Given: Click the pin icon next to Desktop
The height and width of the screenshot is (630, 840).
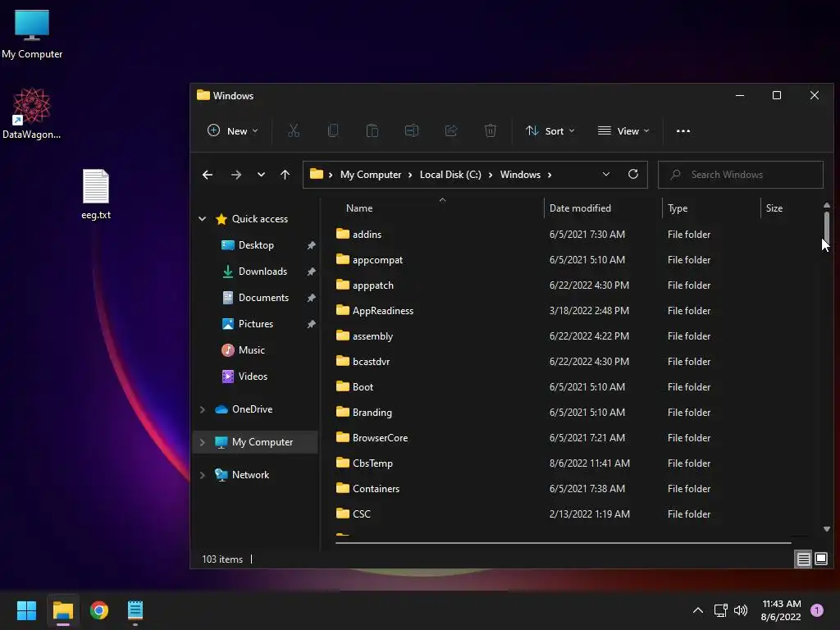Looking at the screenshot, I should click(x=311, y=245).
